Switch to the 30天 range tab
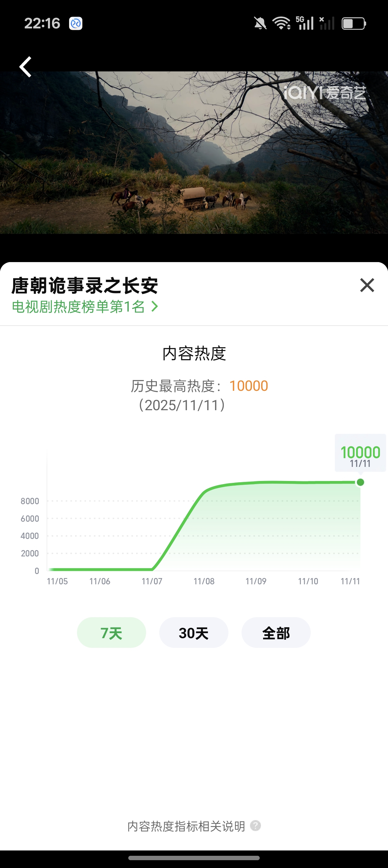The height and width of the screenshot is (868, 388). (x=194, y=633)
